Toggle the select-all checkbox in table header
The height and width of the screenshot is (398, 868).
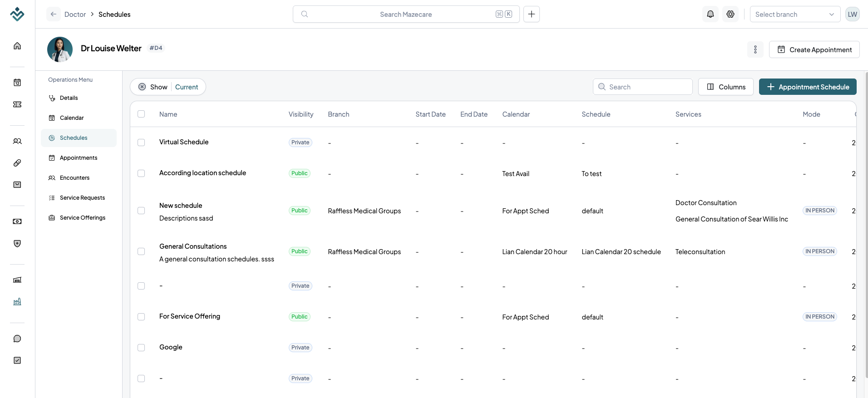coord(141,114)
